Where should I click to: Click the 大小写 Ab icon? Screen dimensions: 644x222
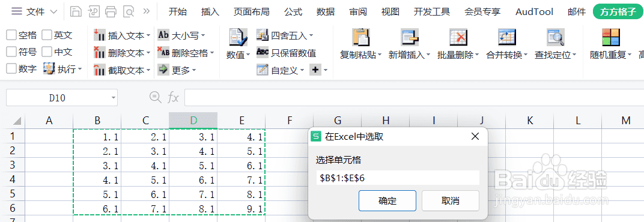click(163, 35)
